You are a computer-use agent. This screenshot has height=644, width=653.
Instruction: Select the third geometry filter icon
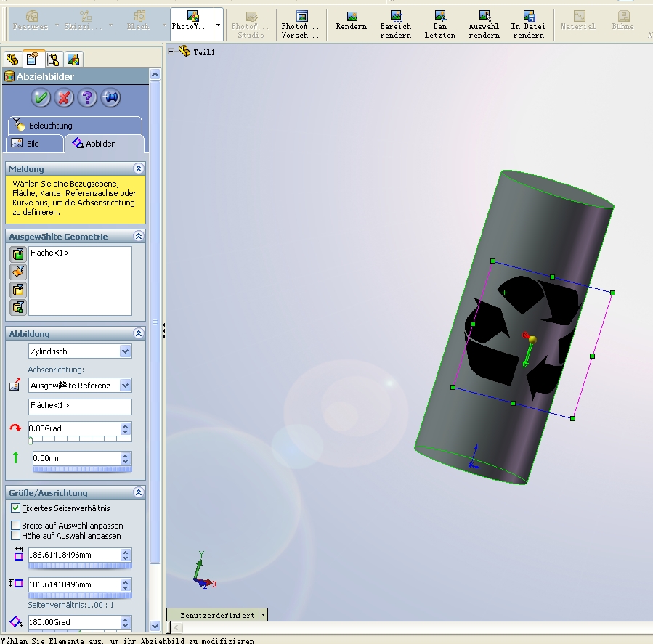click(18, 290)
